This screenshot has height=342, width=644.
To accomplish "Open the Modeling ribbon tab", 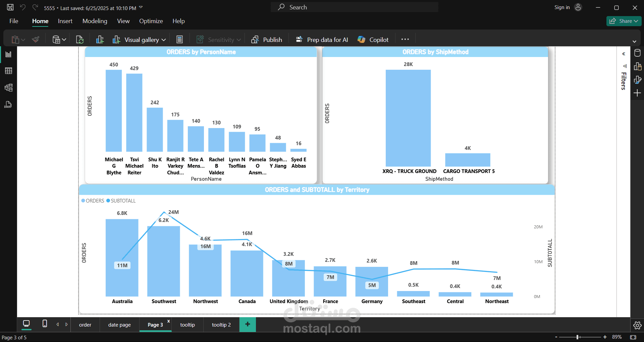I will pyautogui.click(x=95, y=21).
